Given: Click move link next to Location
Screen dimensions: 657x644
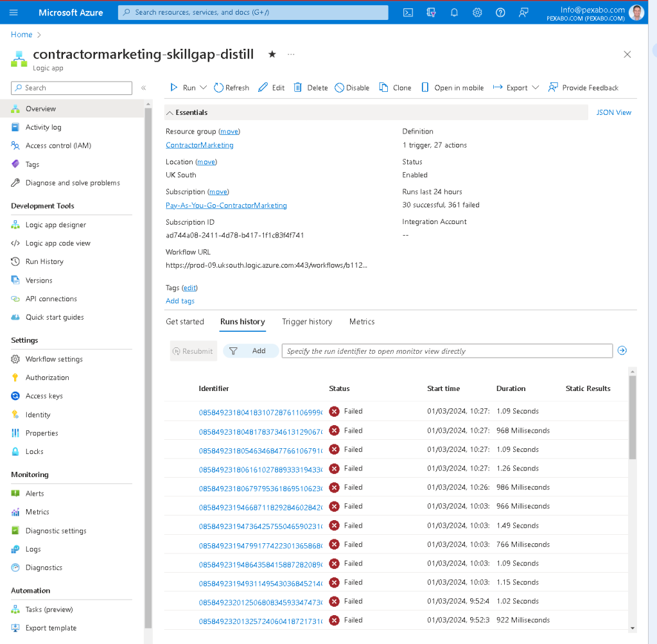Looking at the screenshot, I should pos(206,162).
